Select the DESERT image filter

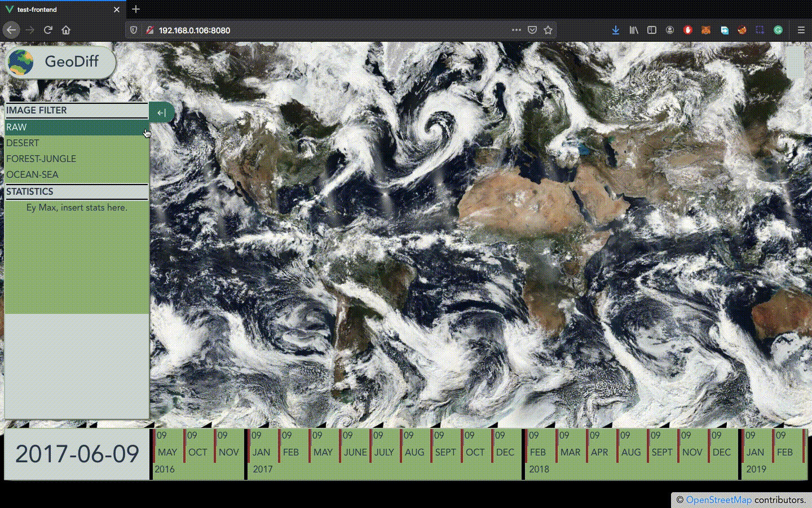click(77, 143)
